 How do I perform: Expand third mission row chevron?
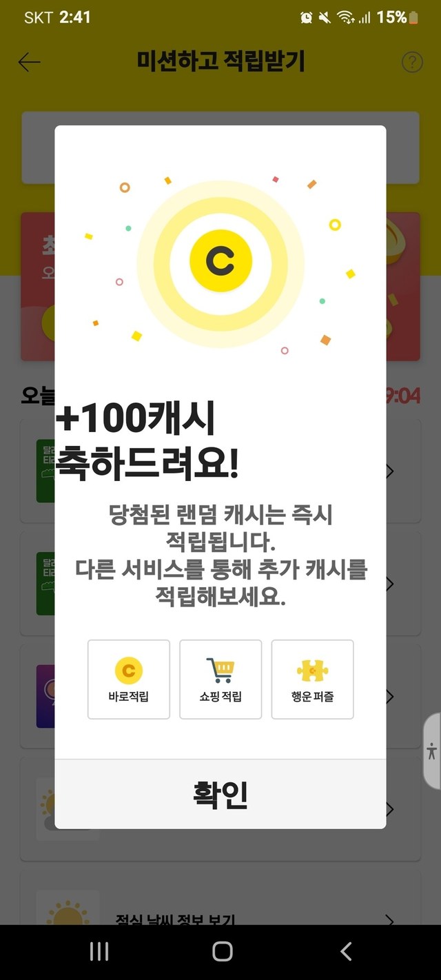[389, 696]
